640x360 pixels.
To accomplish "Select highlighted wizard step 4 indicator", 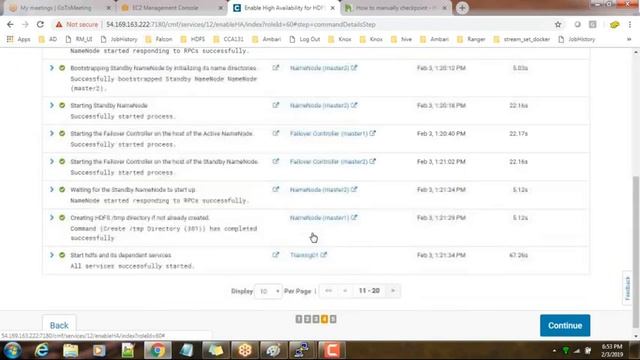I will point(324,319).
